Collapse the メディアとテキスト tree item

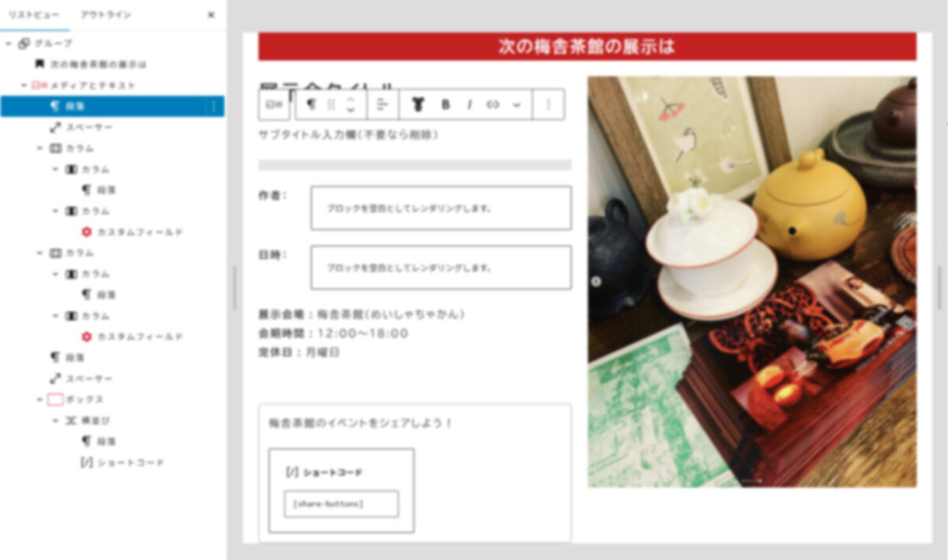click(x=24, y=85)
